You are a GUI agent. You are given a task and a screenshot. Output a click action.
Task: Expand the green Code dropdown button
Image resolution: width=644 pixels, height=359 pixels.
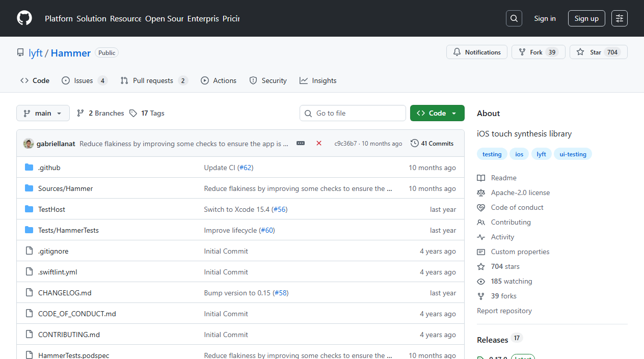point(437,113)
